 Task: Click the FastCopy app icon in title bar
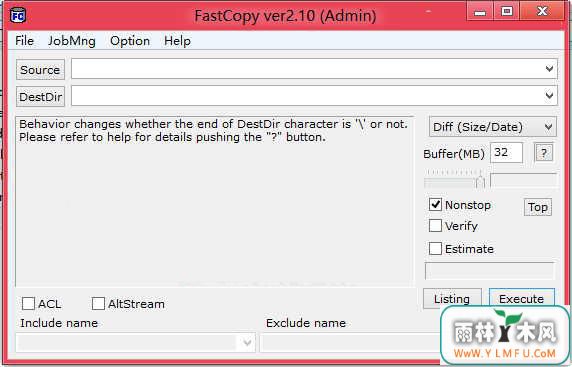[x=18, y=15]
